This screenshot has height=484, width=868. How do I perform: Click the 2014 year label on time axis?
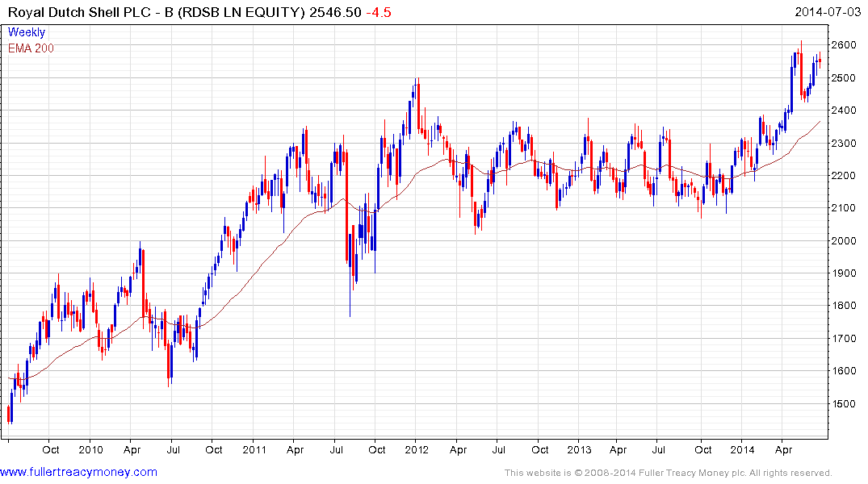click(x=742, y=449)
